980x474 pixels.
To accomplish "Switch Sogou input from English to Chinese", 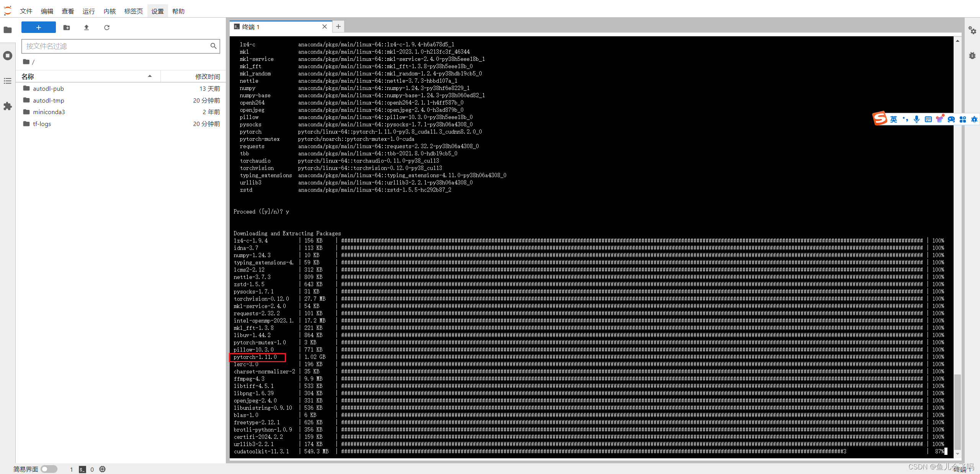I will pos(894,119).
